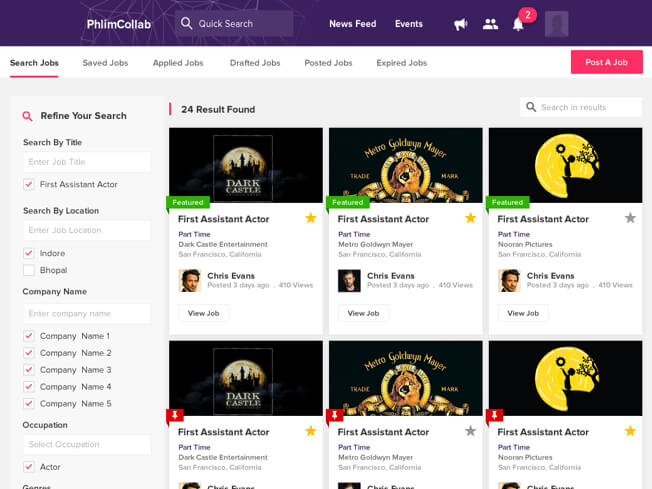Toggle the Company Name 4 checkbox
652x489 pixels.
point(29,387)
